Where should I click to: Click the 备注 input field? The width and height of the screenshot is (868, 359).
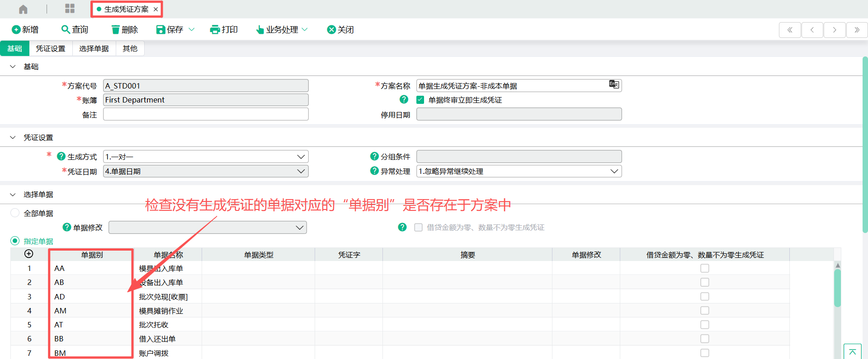206,114
